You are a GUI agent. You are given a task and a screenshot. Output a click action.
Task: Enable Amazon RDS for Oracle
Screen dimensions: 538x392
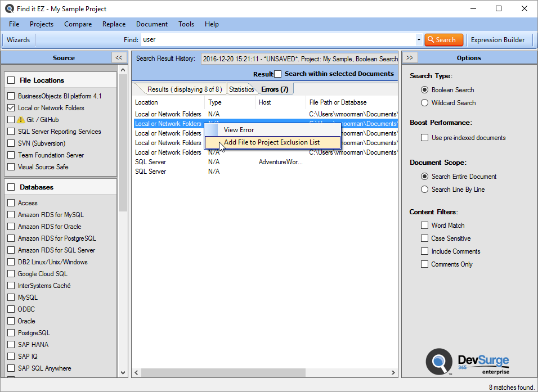point(11,227)
